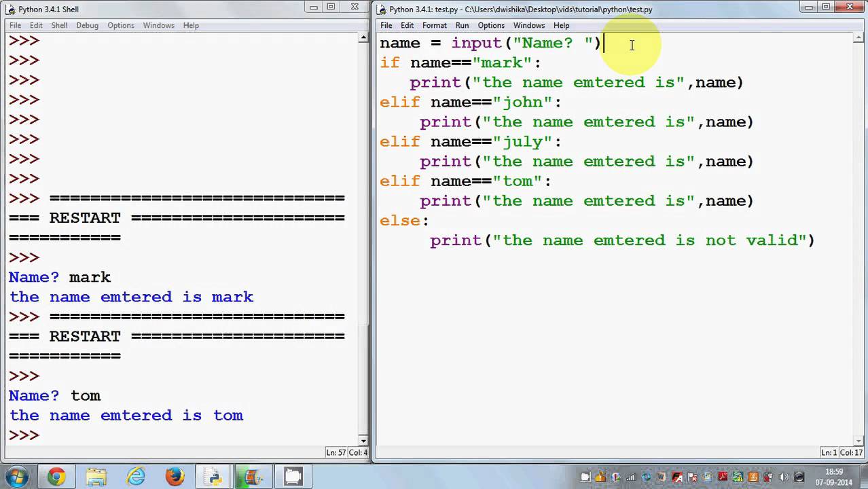Image resolution: width=868 pixels, height=489 pixels.
Task: Open File menu in Python Shell window
Action: (x=15, y=25)
